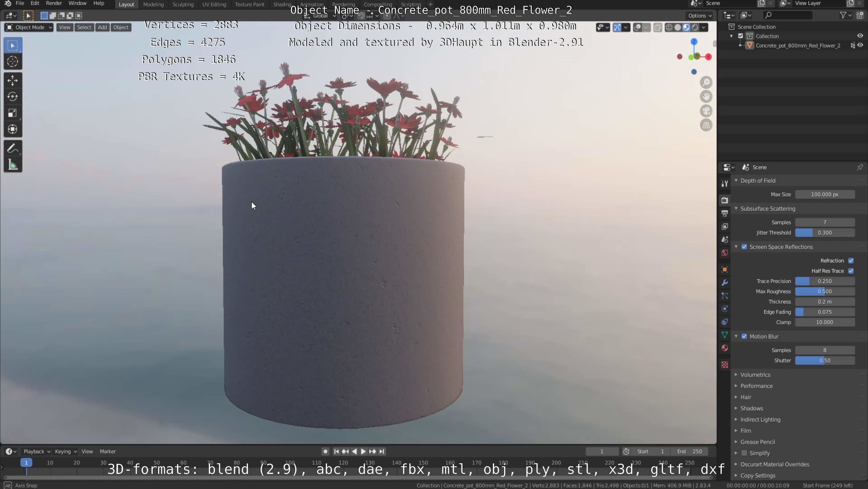
Task: Toggle camera view icon
Action: coord(706,111)
